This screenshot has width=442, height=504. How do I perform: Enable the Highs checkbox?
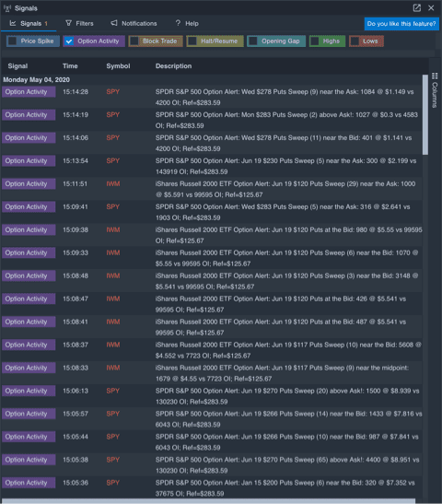[x=315, y=41]
